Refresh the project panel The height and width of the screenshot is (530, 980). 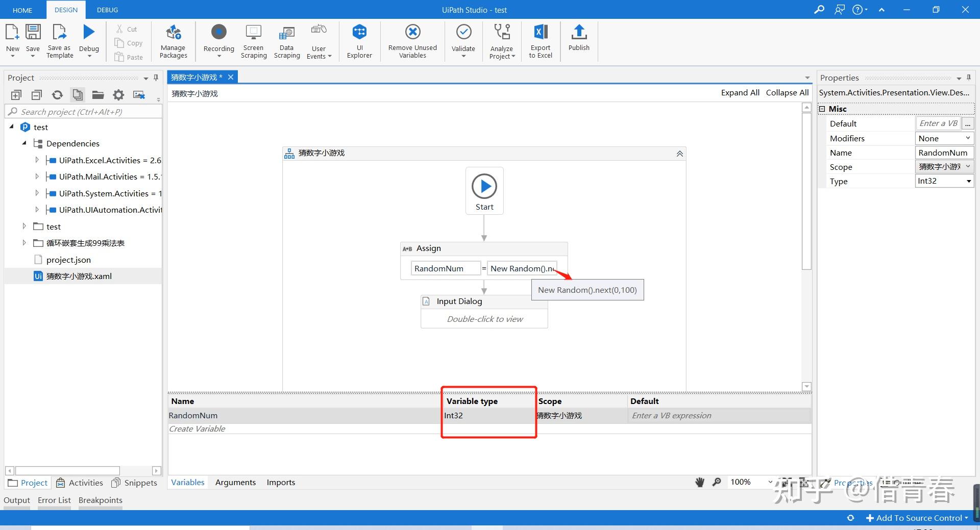coord(57,95)
